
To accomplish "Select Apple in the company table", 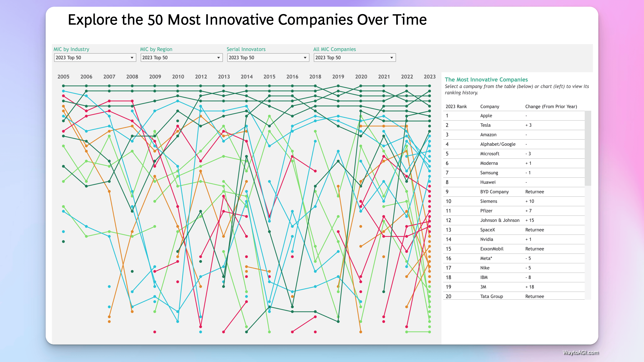I will tap(486, 116).
